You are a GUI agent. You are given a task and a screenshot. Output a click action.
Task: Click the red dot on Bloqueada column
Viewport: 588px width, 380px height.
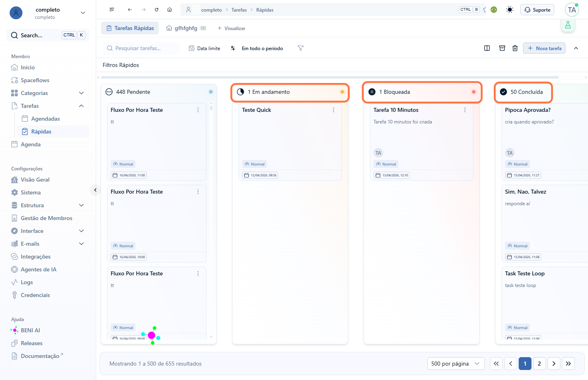[474, 92]
